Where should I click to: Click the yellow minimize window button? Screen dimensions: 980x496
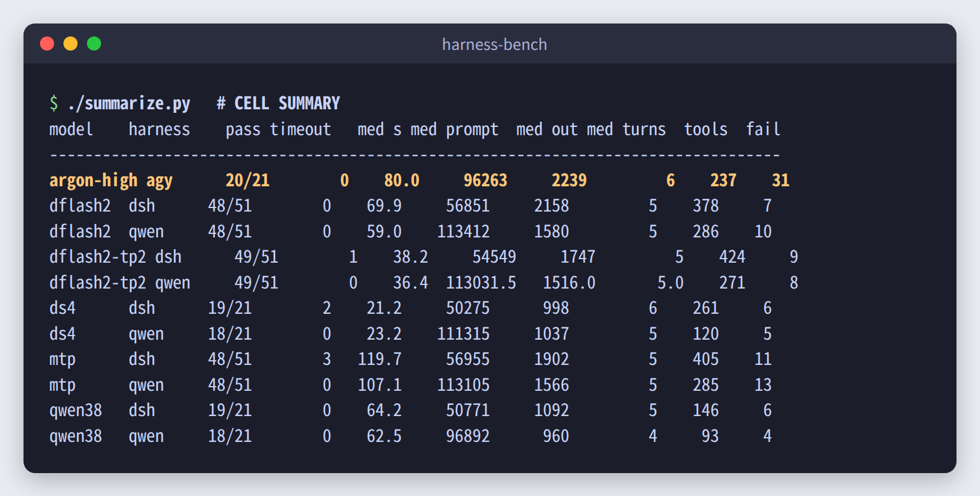click(x=71, y=43)
